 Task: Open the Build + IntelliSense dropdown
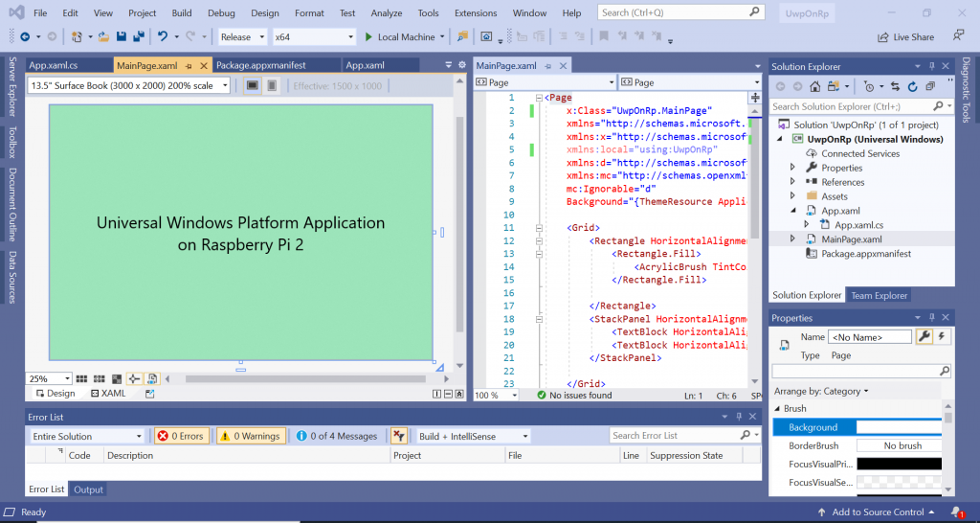[x=473, y=436]
